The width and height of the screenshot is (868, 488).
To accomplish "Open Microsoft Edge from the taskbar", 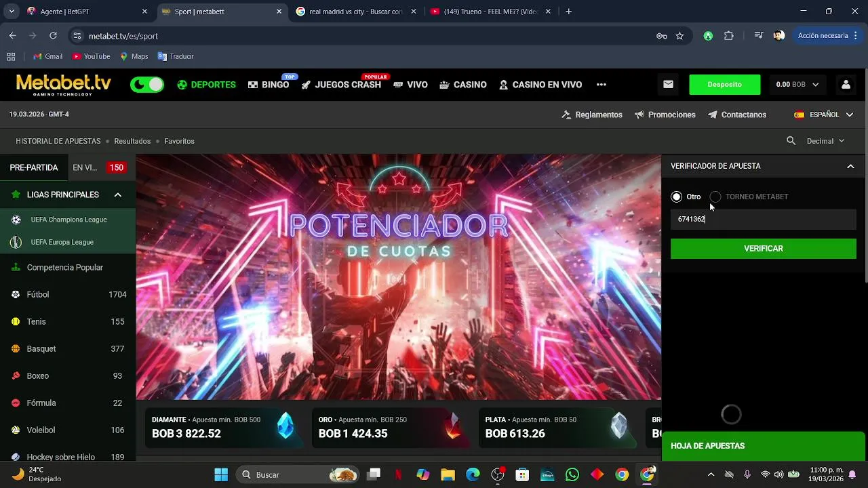I will pos(473,474).
